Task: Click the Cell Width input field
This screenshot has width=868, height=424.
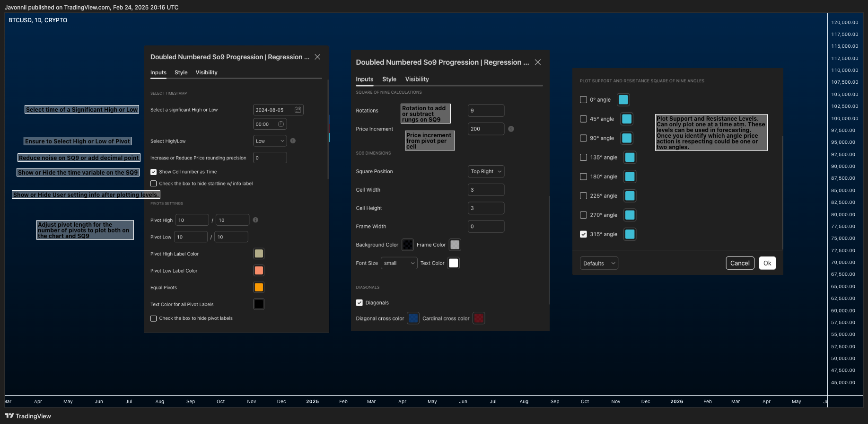Action: point(486,190)
